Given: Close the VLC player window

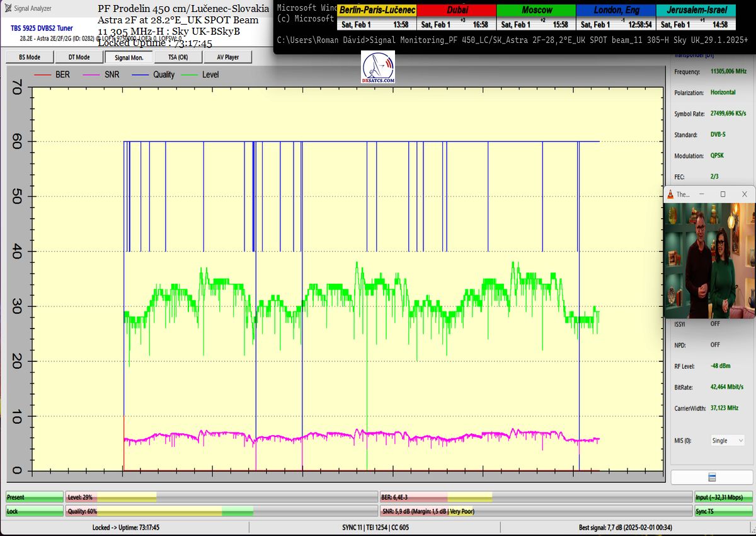Looking at the screenshot, I should [744, 194].
